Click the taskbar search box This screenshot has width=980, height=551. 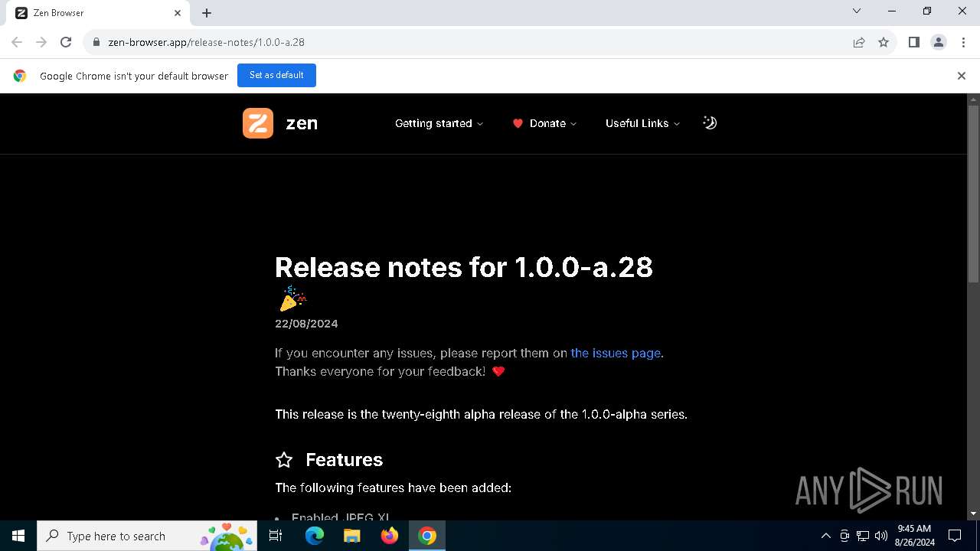tap(147, 536)
